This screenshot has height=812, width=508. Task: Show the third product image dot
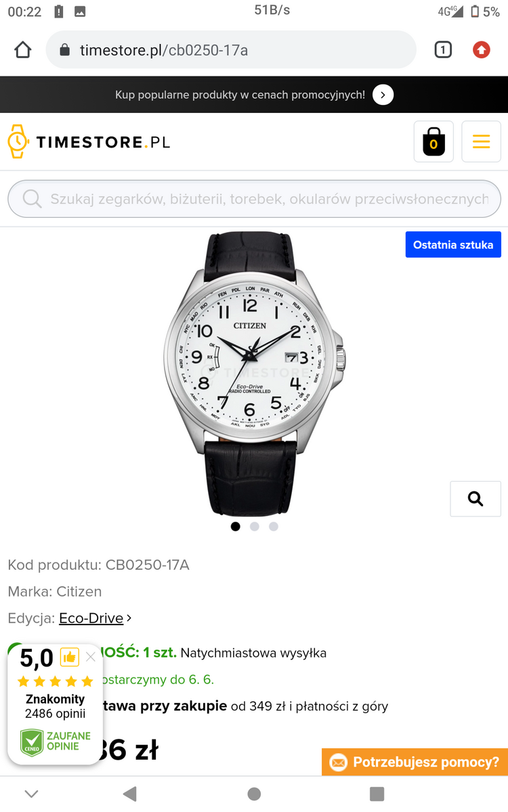click(274, 526)
